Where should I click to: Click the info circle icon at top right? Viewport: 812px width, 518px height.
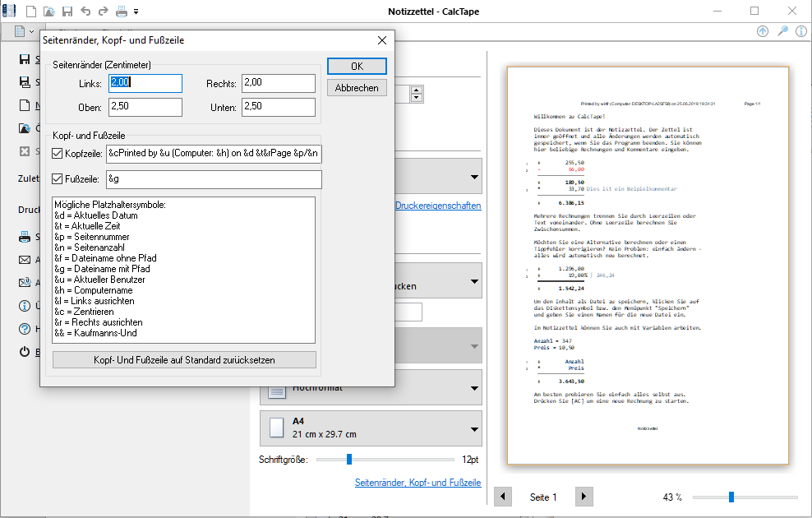800,31
